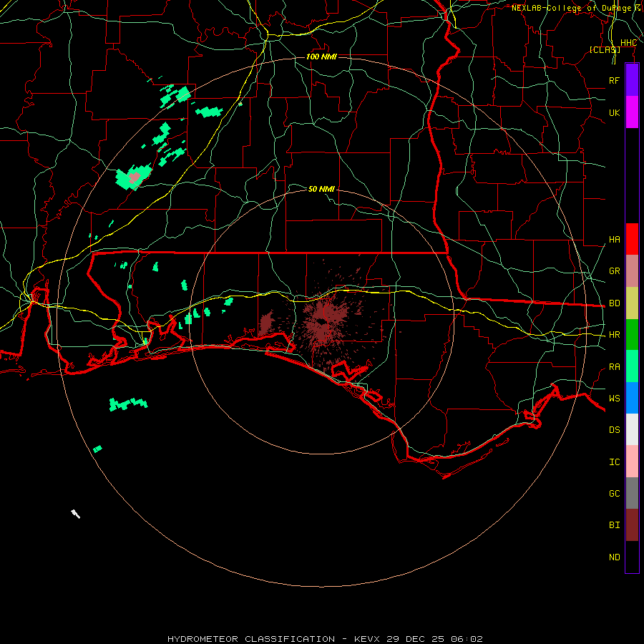Click the green rain echo with pink core
The height and width of the screenshot is (644, 644).
click(x=134, y=177)
